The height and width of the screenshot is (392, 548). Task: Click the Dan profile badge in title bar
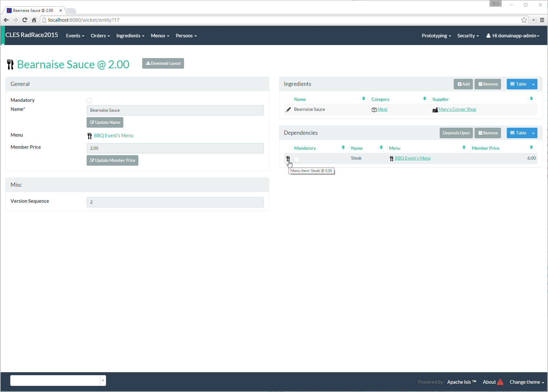click(x=495, y=4)
